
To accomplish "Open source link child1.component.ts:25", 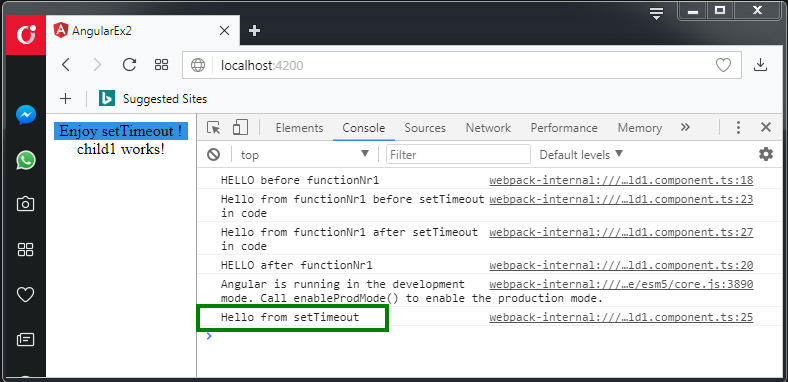I will [621, 318].
